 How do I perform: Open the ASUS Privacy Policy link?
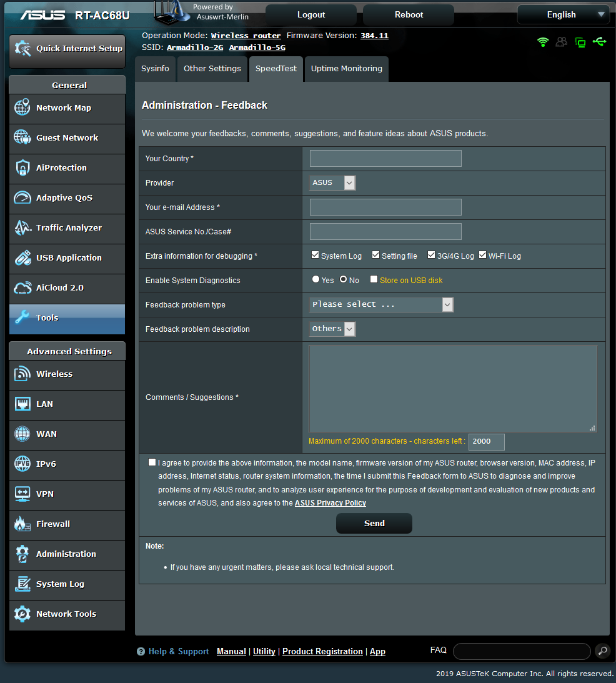tap(330, 502)
